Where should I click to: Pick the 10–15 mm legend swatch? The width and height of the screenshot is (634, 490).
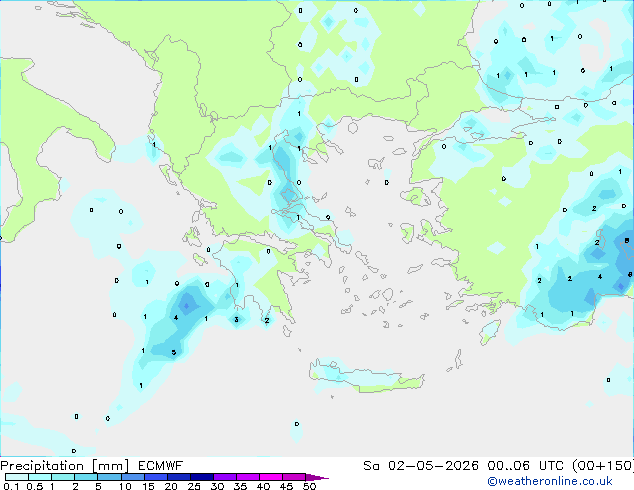(x=132, y=477)
